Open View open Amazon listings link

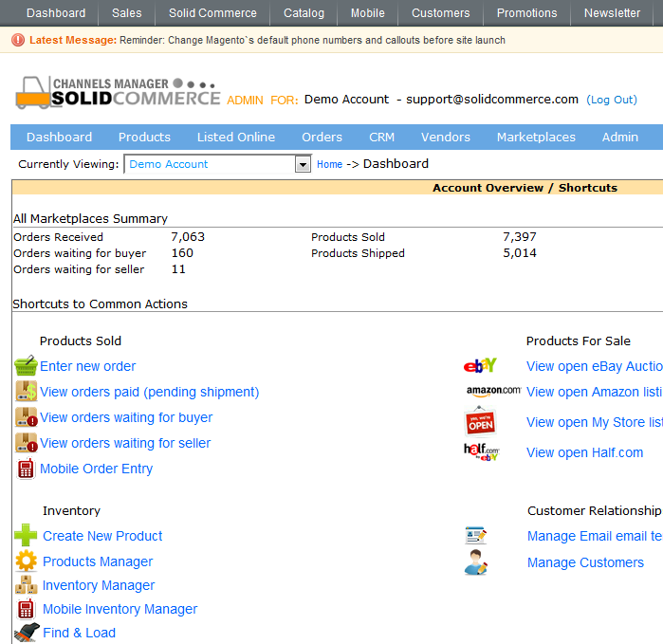tap(595, 392)
